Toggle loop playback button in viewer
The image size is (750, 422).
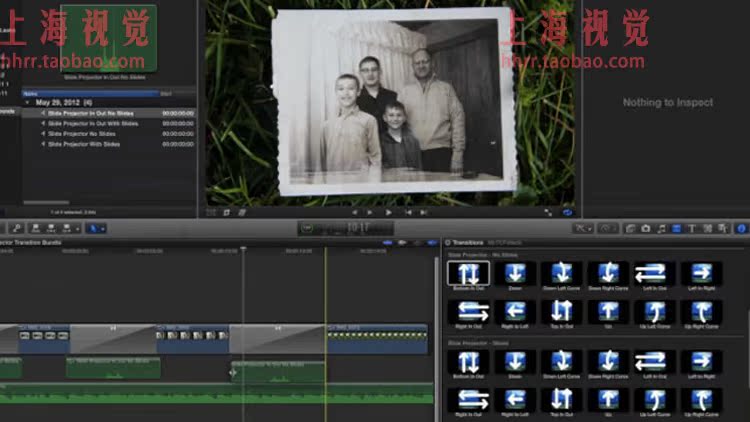567,212
